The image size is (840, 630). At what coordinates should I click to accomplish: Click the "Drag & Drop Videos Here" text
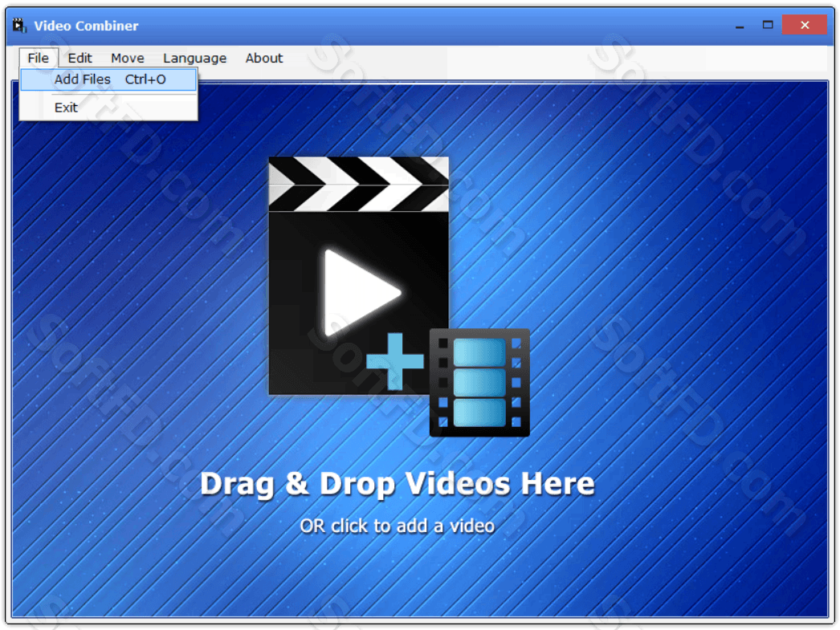tap(398, 484)
